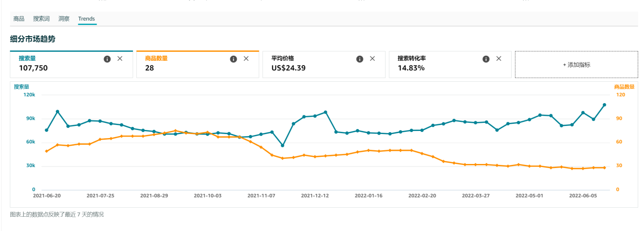Select the Trends tab

86,19
